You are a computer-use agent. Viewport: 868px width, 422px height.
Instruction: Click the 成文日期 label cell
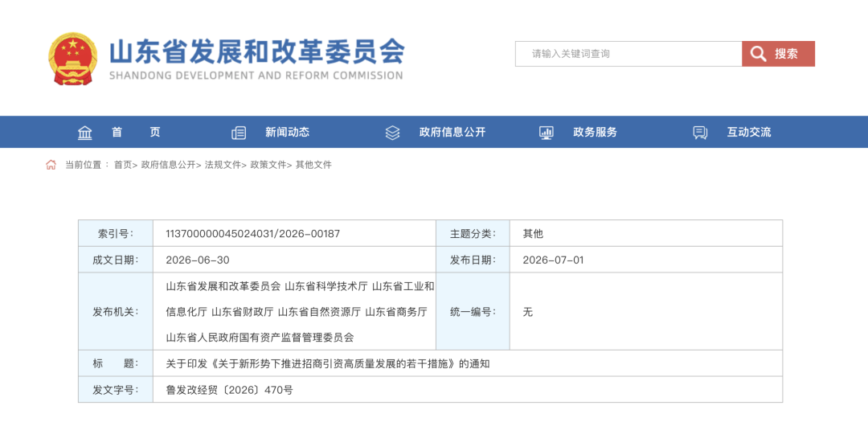click(x=116, y=260)
